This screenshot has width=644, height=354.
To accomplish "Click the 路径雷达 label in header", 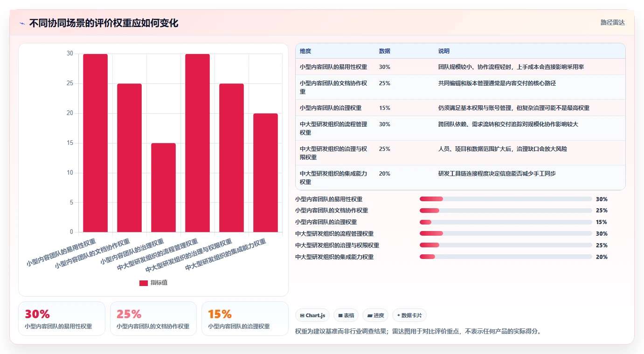I will pyautogui.click(x=612, y=22).
